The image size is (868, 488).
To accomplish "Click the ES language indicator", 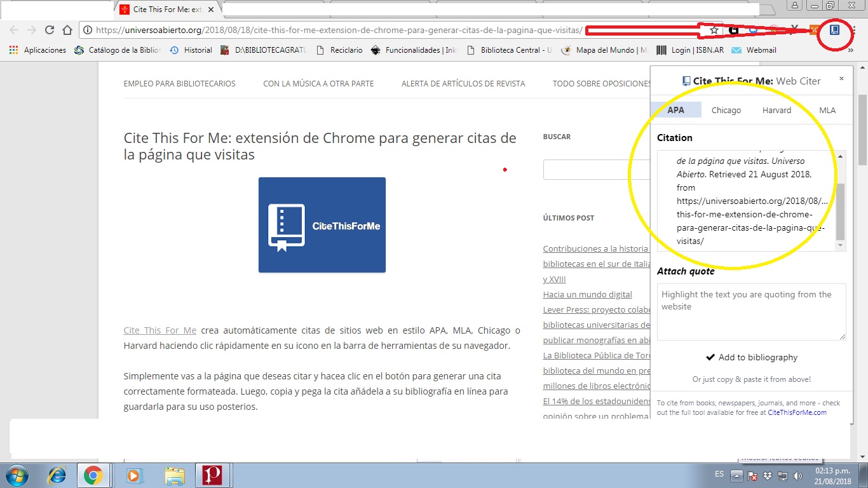I will 719,474.
